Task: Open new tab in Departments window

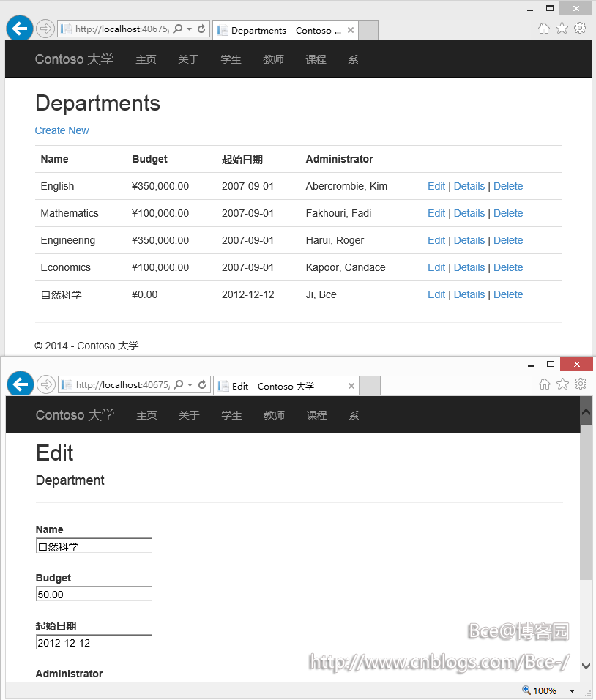Action: (x=368, y=30)
